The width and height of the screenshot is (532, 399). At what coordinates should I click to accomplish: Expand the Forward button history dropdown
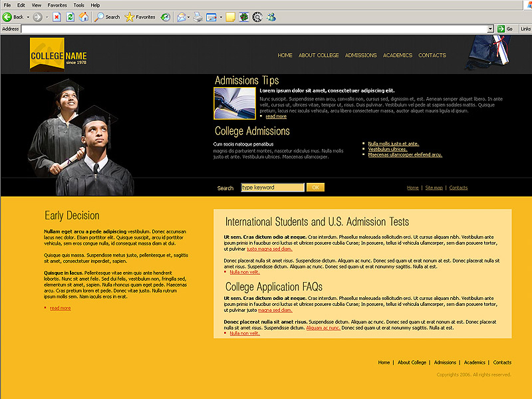coord(45,17)
